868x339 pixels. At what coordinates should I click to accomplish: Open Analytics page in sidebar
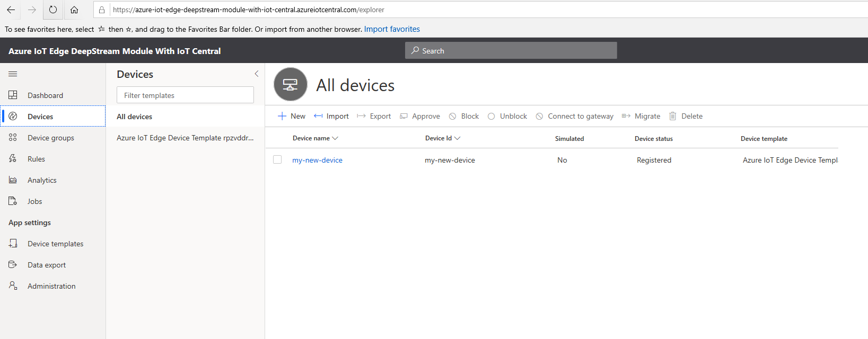click(53, 180)
